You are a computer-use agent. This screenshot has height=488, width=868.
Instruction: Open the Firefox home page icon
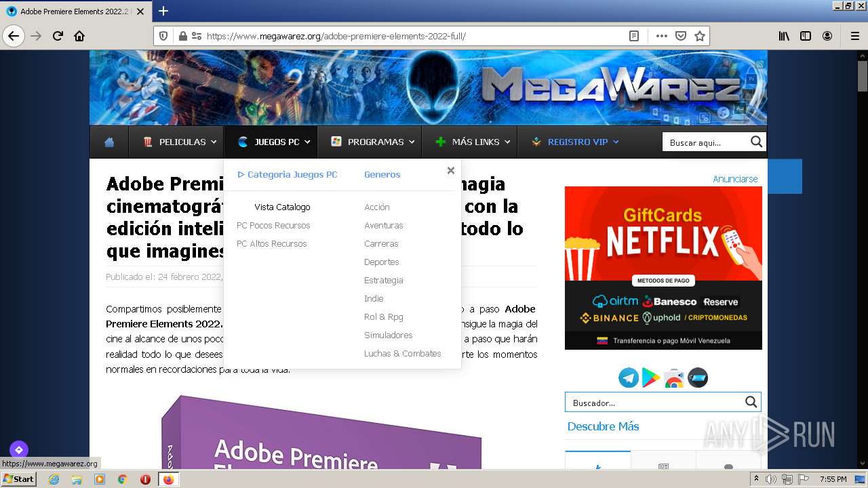point(79,36)
